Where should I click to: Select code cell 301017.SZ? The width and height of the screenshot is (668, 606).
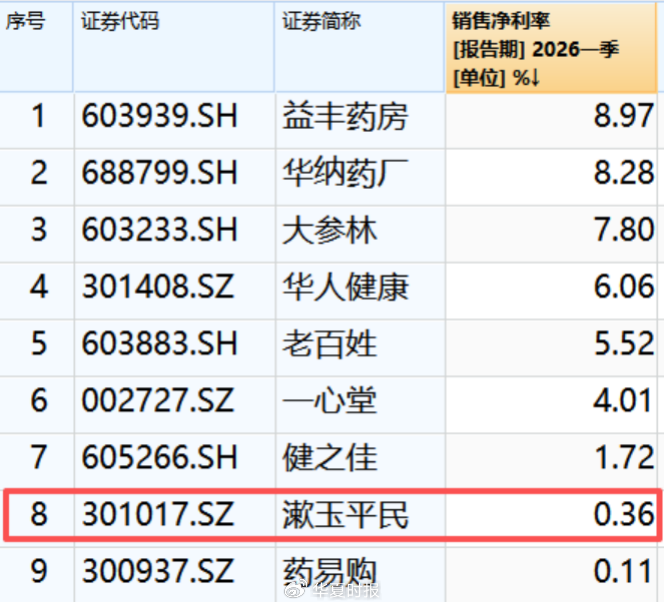click(x=175, y=518)
